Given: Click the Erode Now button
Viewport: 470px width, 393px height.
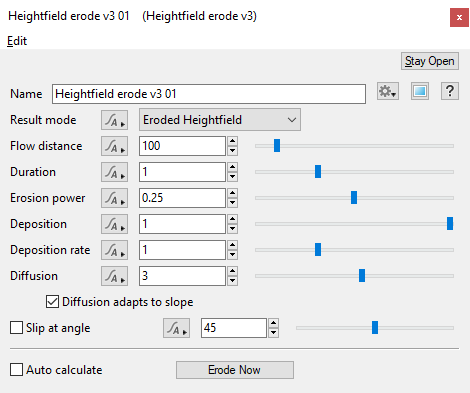Looking at the screenshot, I should [235, 370].
